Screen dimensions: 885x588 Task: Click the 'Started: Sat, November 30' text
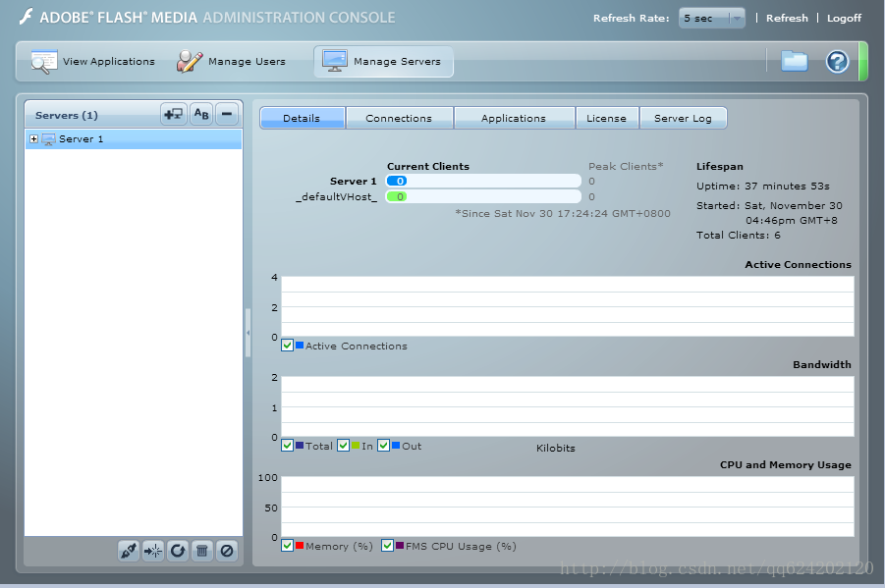coord(769,205)
